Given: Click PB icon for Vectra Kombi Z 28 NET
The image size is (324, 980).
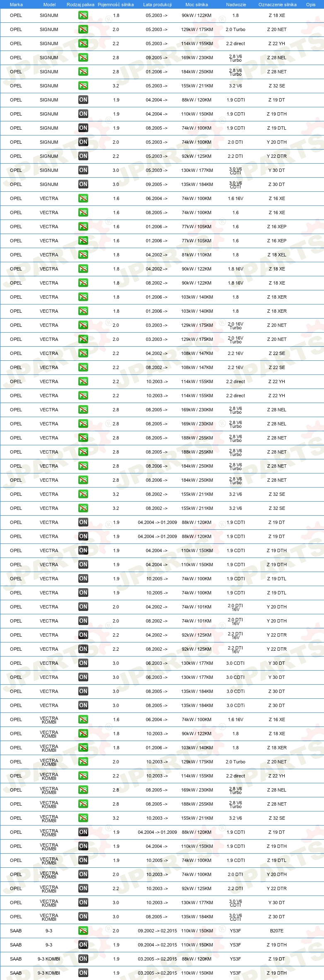Looking at the screenshot, I should tap(83, 804).
